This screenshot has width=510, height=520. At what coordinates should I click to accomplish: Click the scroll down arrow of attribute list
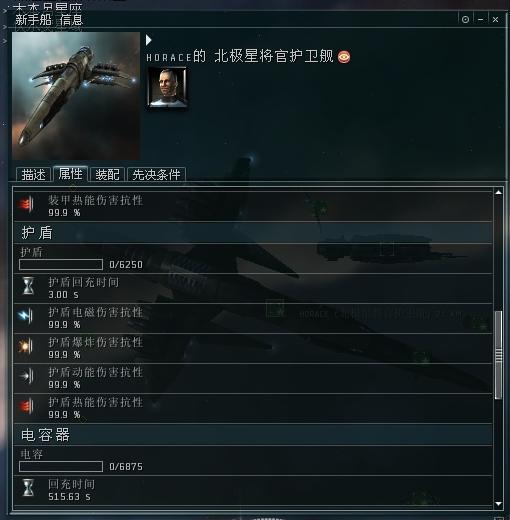click(498, 504)
